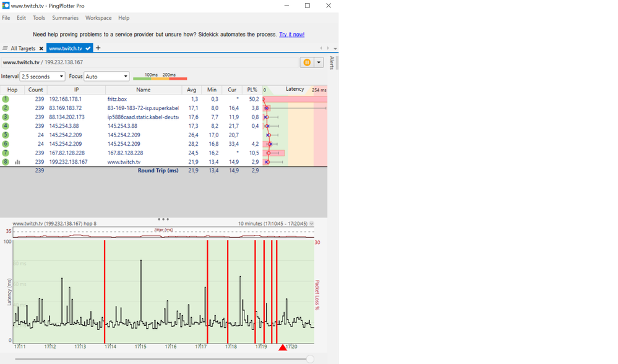Click the red triangle marker on the timeline

coord(283,347)
